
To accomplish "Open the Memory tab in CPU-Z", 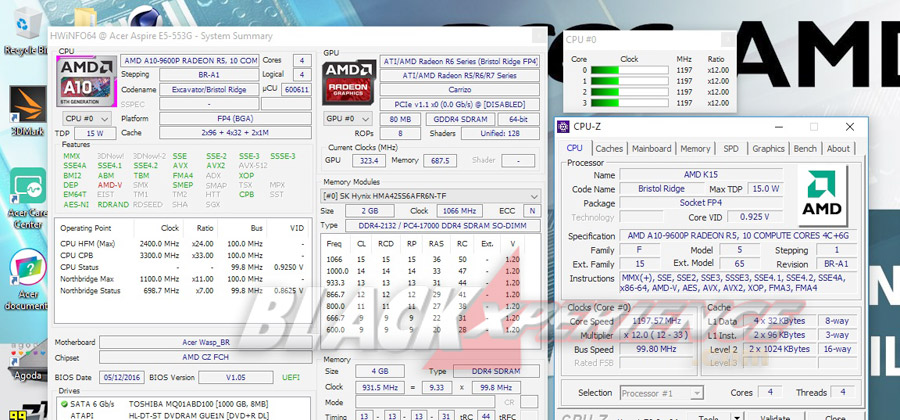I will tap(695, 149).
